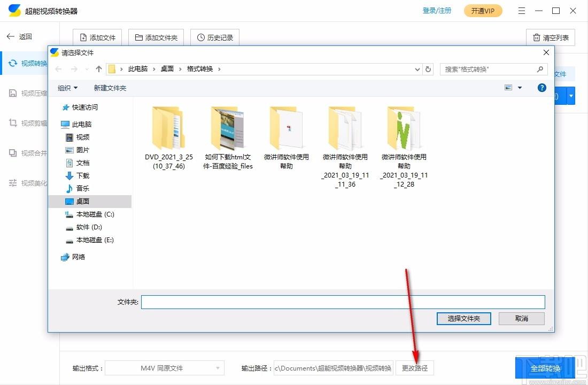The height and width of the screenshot is (385, 588).
Task: Select 本地磁盘 (C:) in the tree
Action: 90,214
